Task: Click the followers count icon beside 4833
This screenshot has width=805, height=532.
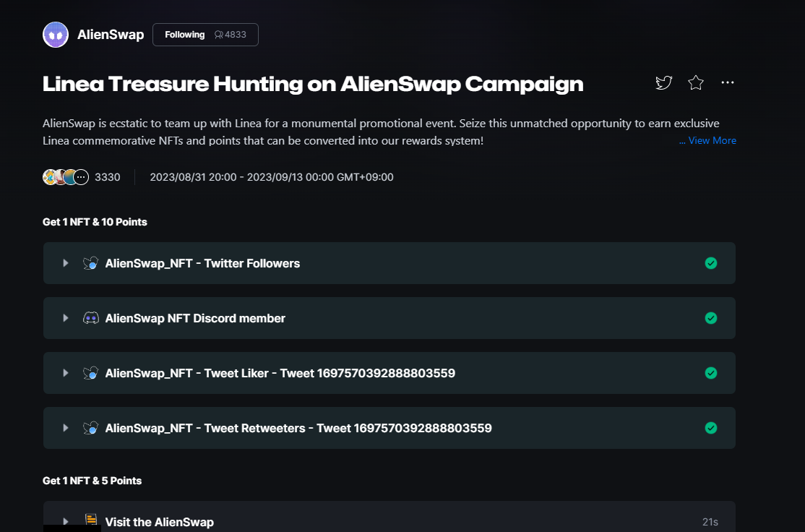Action: [x=219, y=35]
